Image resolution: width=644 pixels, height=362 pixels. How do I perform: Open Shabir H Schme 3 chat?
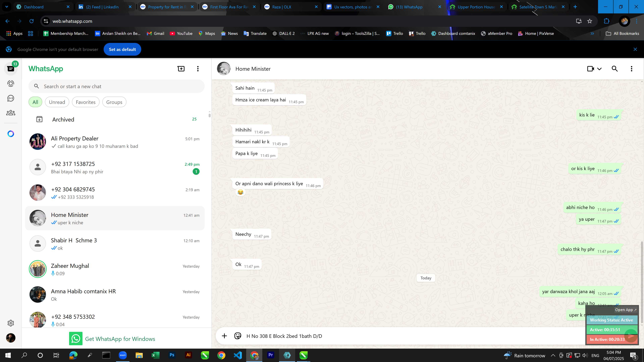(x=115, y=244)
